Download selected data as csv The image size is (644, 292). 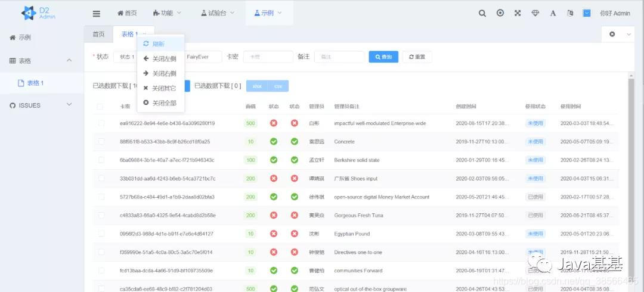[278, 86]
